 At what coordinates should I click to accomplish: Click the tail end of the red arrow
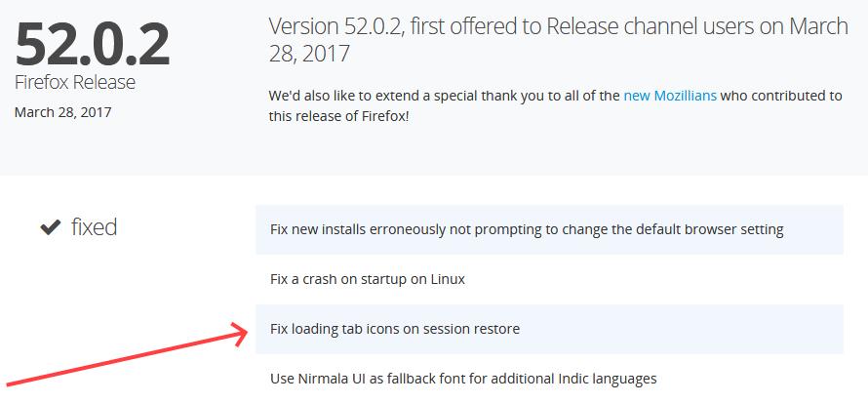tap(8, 383)
